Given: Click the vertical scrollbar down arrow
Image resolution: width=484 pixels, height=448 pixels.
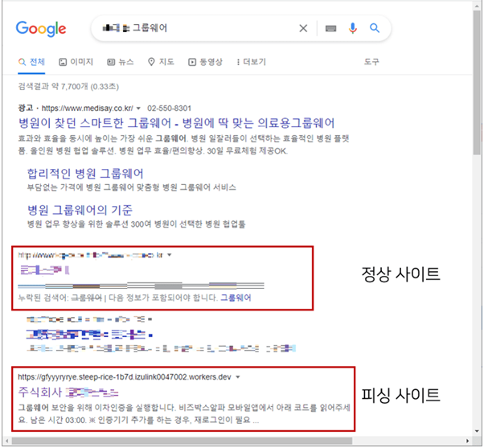Looking at the screenshot, I should pos(477,431).
